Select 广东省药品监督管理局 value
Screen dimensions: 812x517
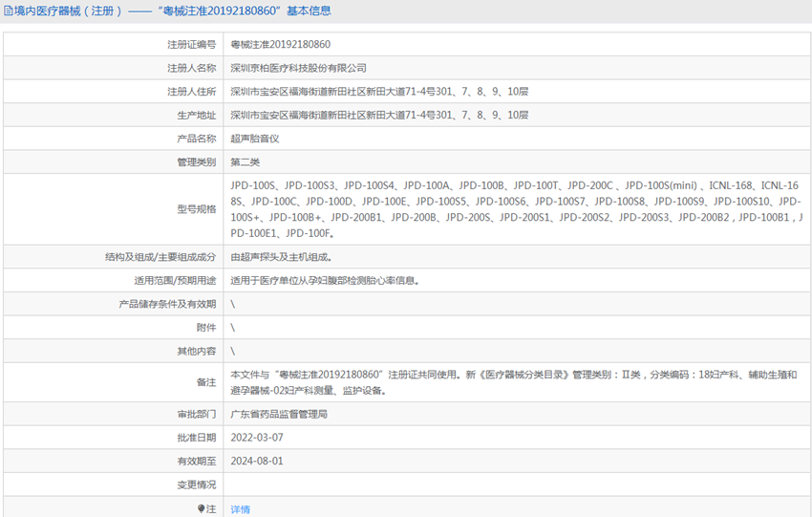pyautogui.click(x=279, y=414)
